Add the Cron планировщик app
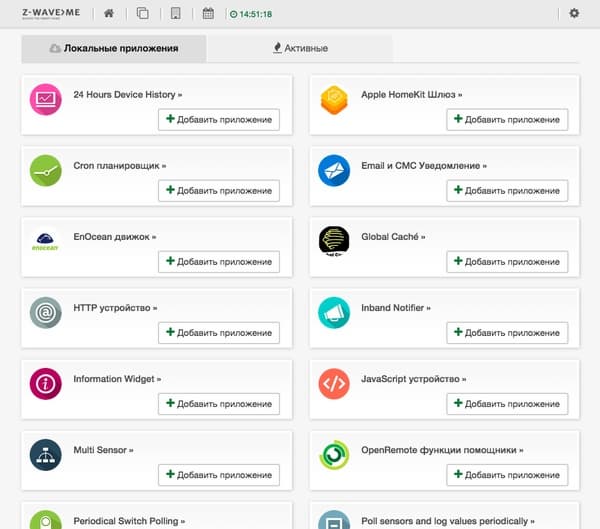Image resolution: width=600 pixels, height=529 pixels. pos(219,191)
